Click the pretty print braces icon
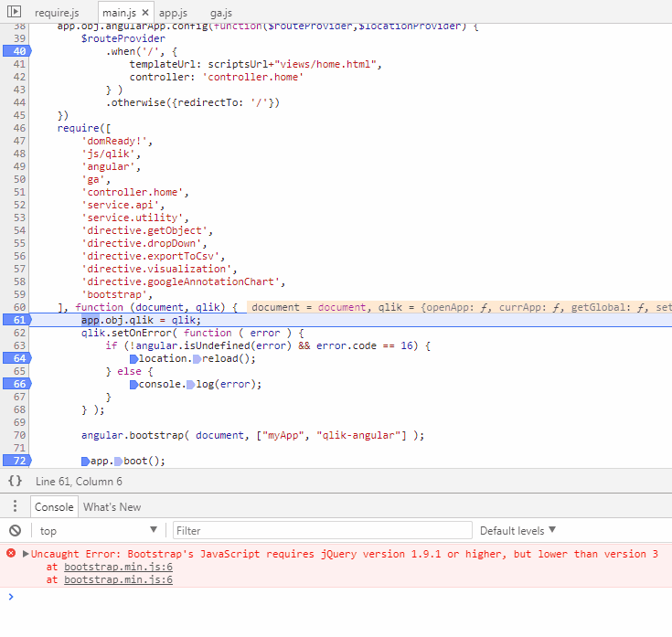The image size is (672, 637). tap(15, 481)
